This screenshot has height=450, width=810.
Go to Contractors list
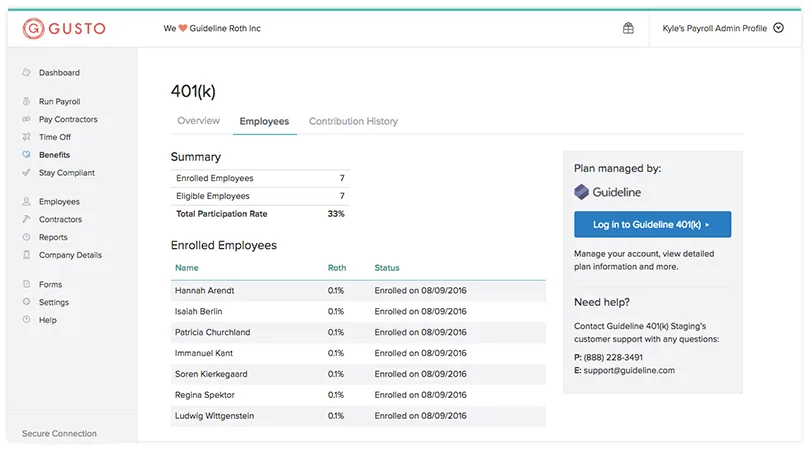point(60,220)
